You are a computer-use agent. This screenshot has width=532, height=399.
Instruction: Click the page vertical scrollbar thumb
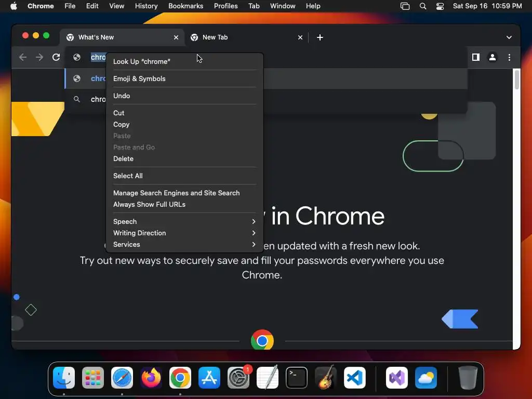click(x=517, y=79)
